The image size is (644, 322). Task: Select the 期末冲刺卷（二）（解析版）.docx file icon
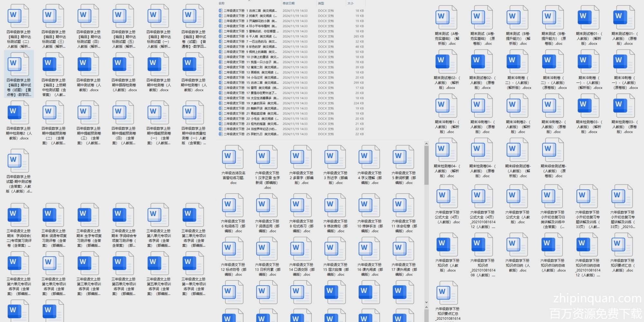point(517,62)
